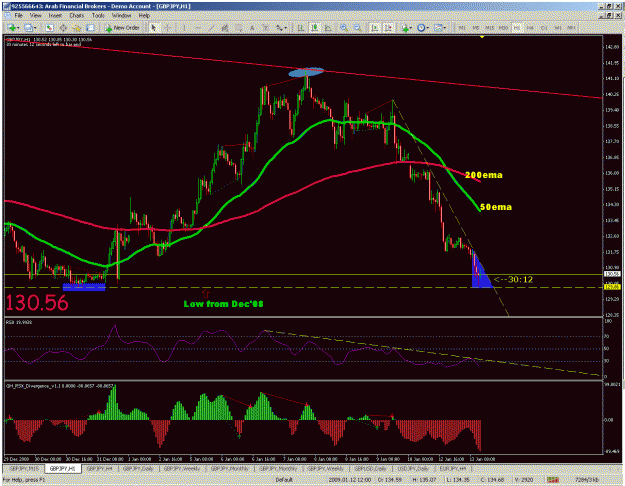The width and height of the screenshot is (625, 486).
Task: Click the New Order button
Action: [x=122, y=28]
